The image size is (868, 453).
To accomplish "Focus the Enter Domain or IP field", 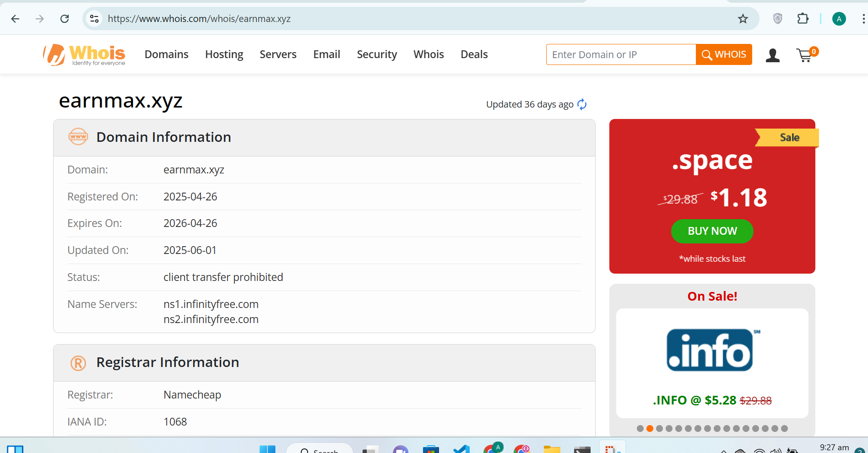I will [621, 55].
